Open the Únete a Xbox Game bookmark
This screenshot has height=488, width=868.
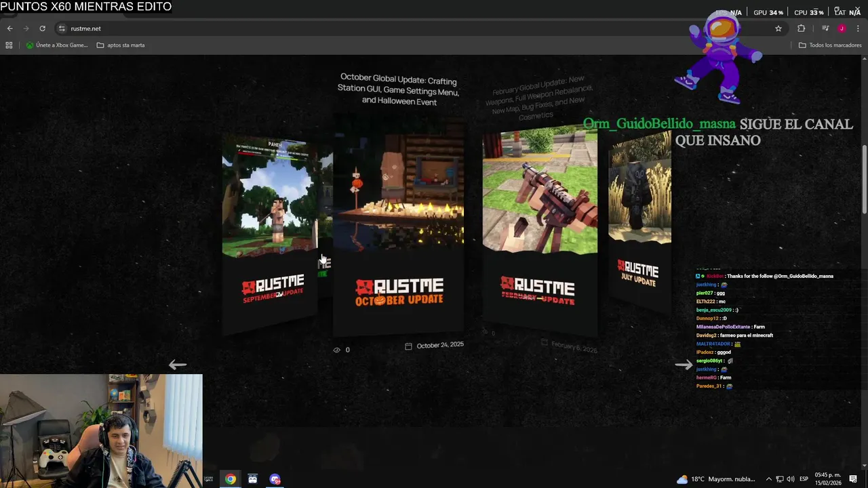tap(57, 45)
